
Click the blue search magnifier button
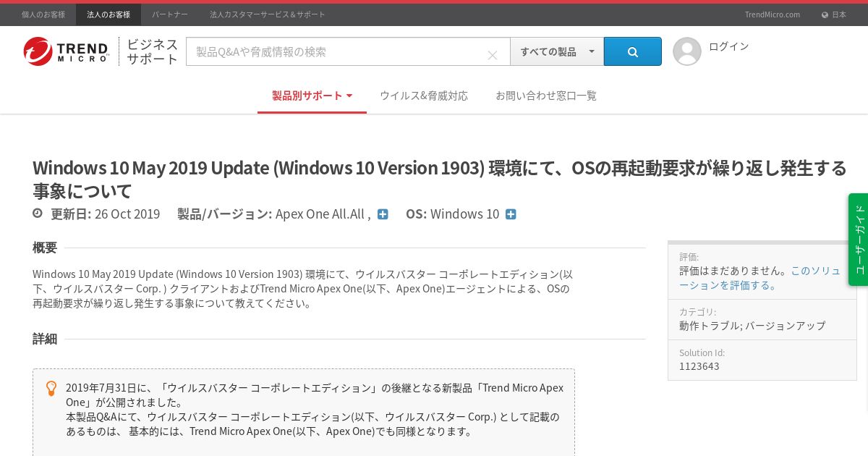point(633,51)
